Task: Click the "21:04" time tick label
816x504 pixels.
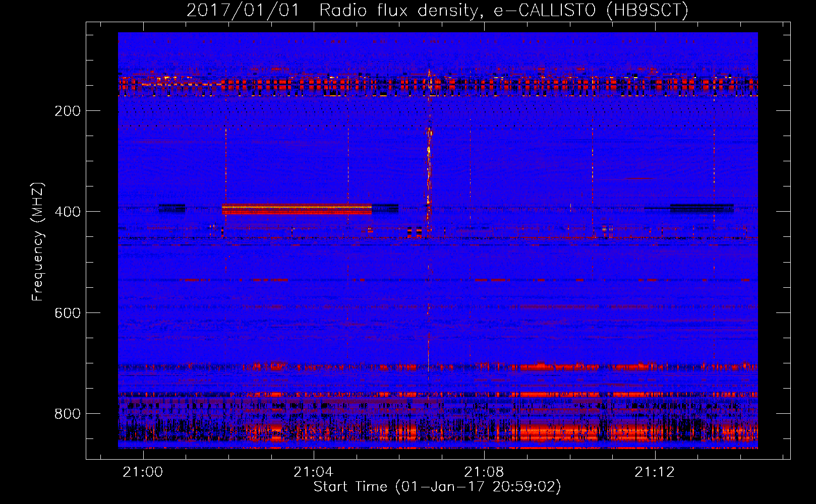Action: click(314, 472)
